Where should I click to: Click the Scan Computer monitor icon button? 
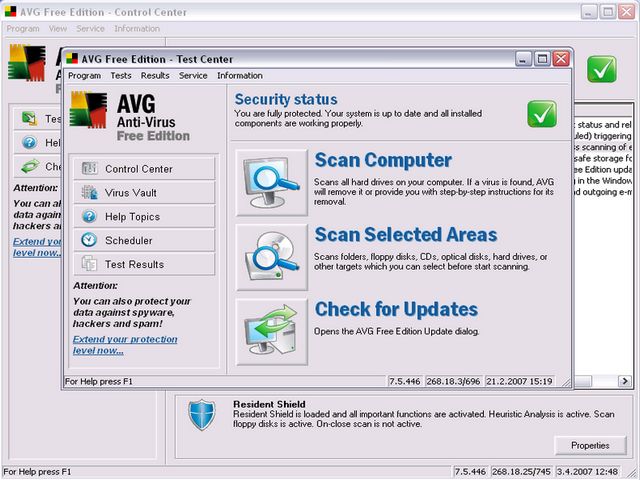271,182
